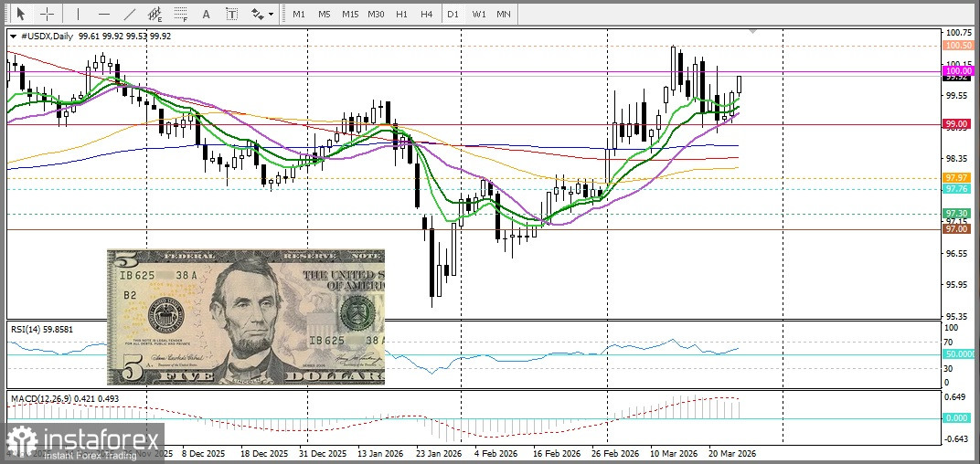980x464 pixels.
Task: Expand the #USDX chart title triangle
Action: pos(13,36)
